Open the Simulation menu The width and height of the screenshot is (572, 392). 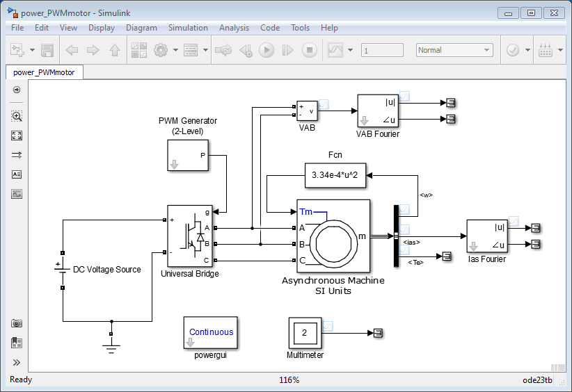[x=188, y=28]
